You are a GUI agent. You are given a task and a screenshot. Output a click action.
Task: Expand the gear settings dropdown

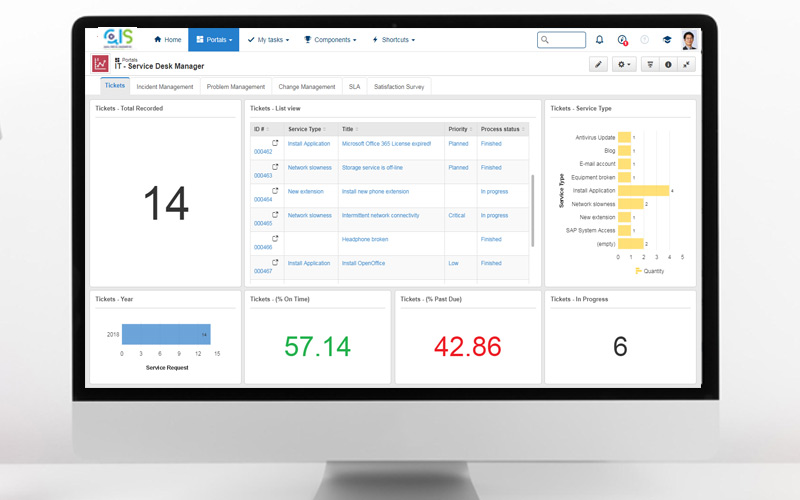(625, 64)
